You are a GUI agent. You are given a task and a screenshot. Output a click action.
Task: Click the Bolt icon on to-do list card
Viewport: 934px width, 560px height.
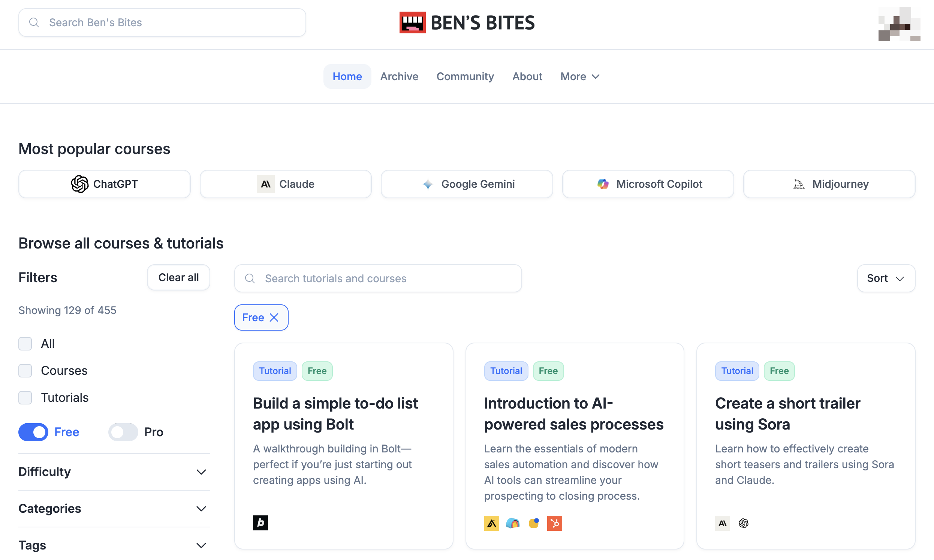coord(260,523)
